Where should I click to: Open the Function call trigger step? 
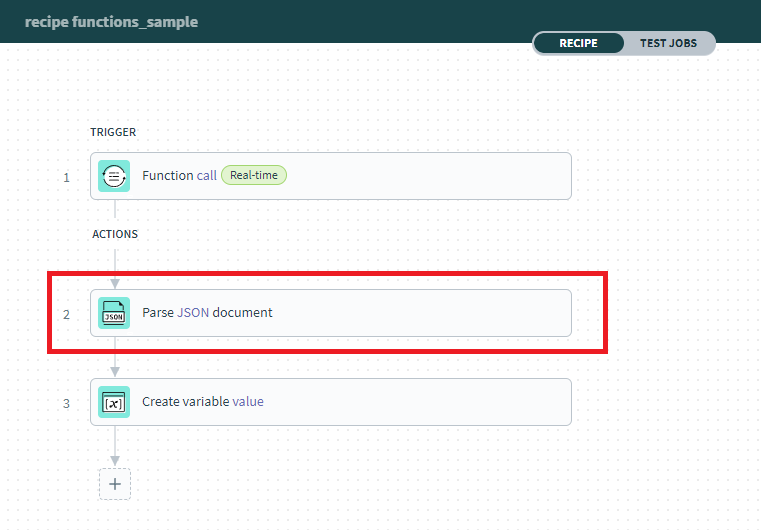(x=331, y=176)
